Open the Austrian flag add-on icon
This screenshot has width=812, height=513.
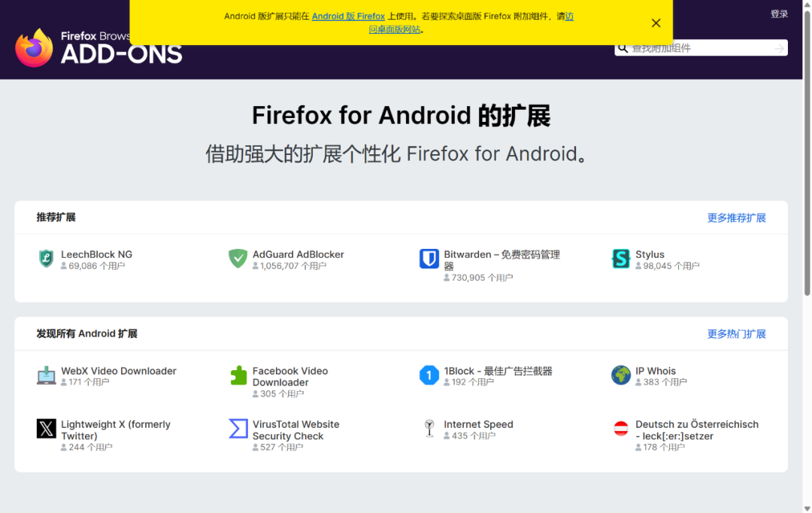621,429
